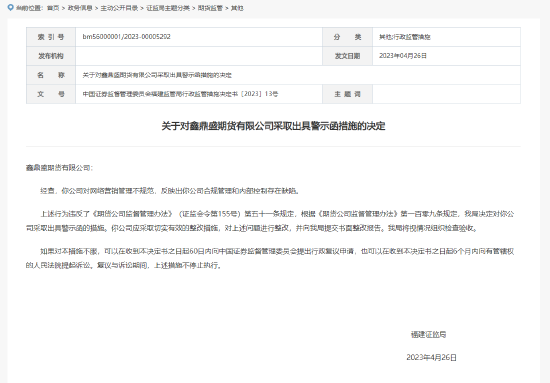Click document number ending 〔2023〕13号
The image size is (550, 383).
click(180, 94)
